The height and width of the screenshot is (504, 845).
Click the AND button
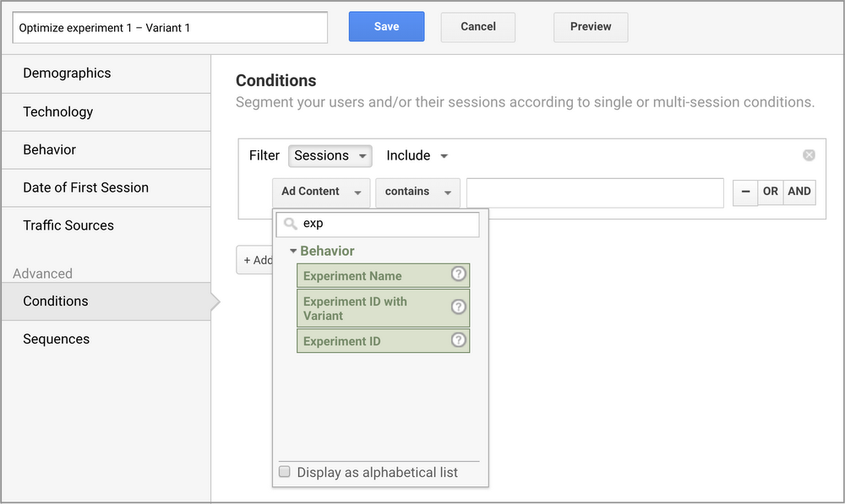799,192
